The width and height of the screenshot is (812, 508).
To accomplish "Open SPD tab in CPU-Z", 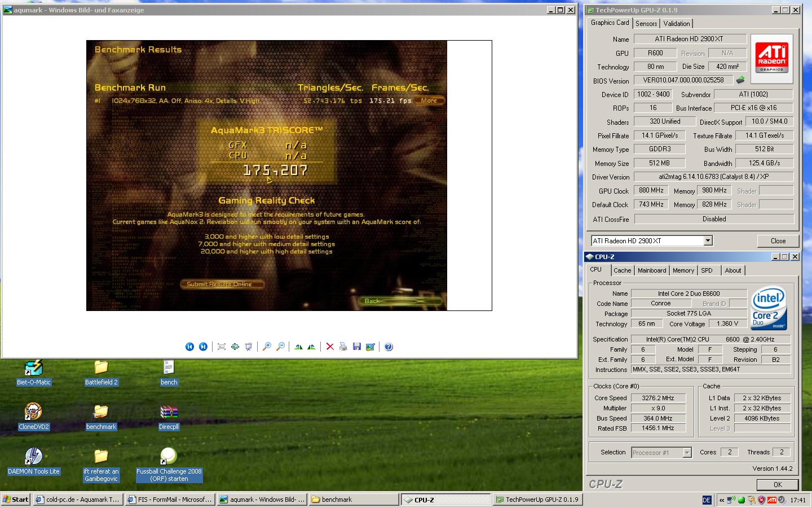I will (707, 270).
